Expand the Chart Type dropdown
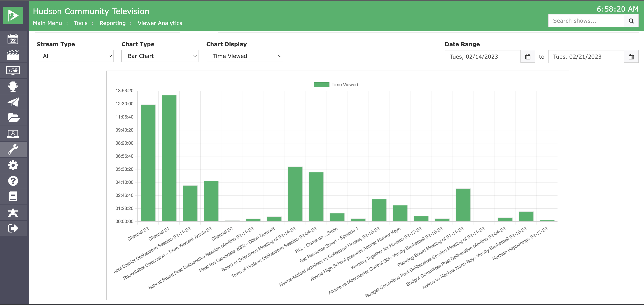The width and height of the screenshot is (644, 305). pyautogui.click(x=160, y=56)
